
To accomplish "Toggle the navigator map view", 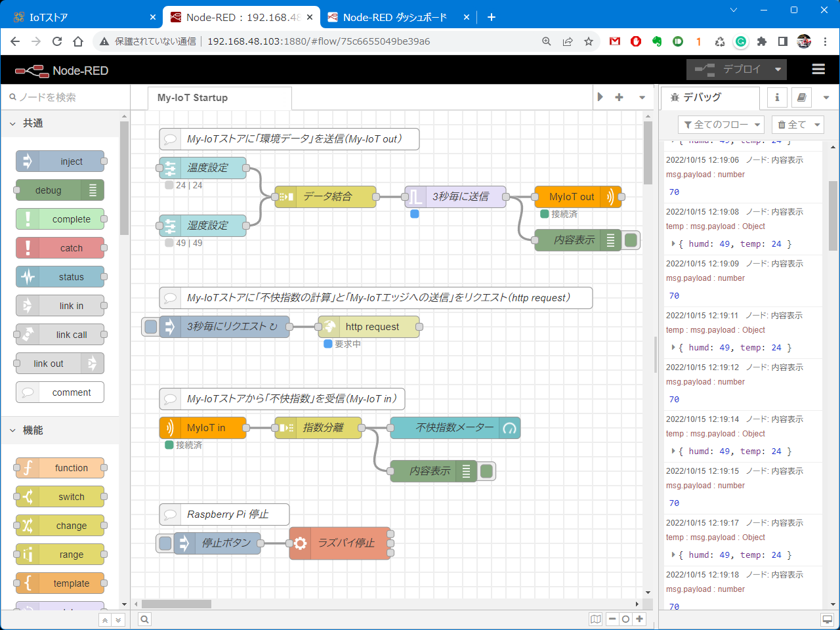I will pos(595,619).
